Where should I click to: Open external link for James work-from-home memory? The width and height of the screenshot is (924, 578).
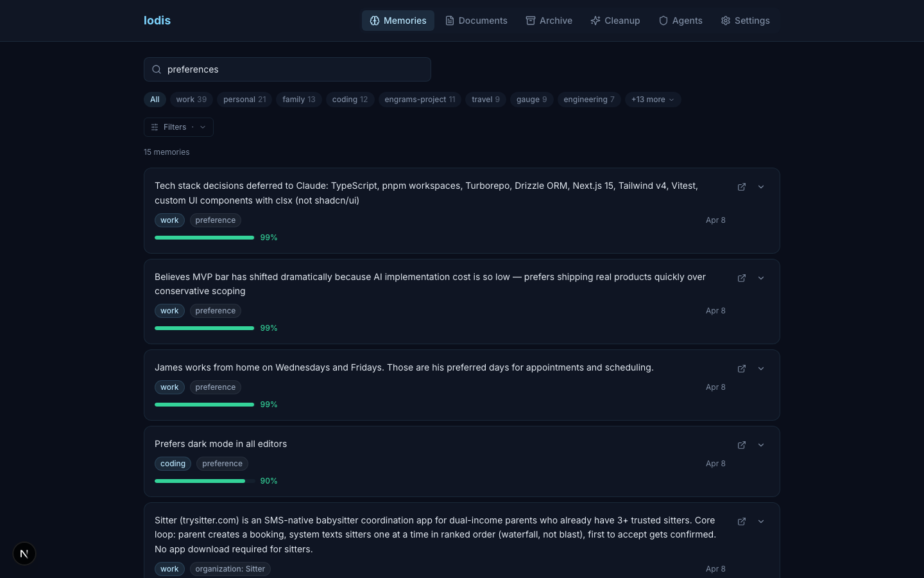(741, 369)
